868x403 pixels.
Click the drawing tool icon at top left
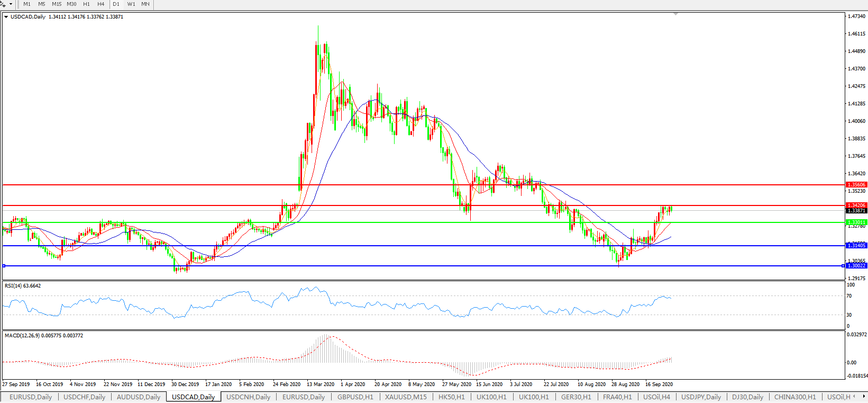coord(3,4)
